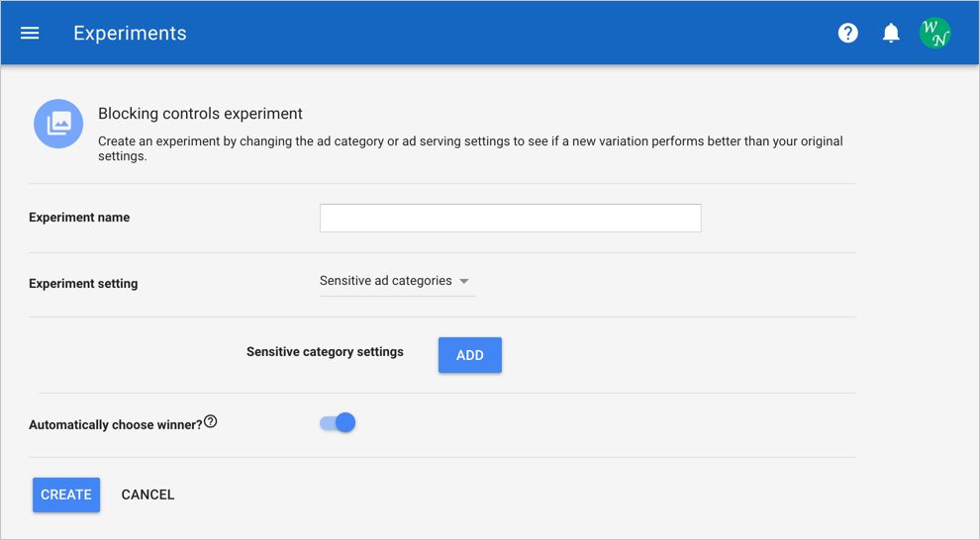Screen dimensions: 980x540
Task: Click help icon beside Automatically choose winner
Action: coord(210,422)
